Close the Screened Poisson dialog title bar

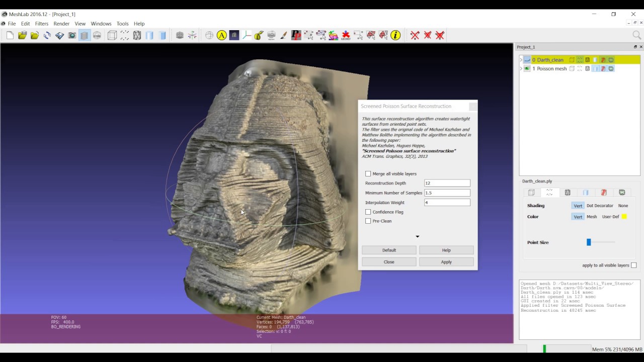(472, 106)
